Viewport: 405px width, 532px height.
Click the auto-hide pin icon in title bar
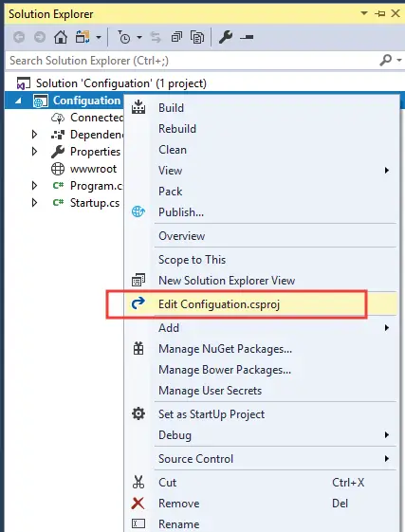(380, 14)
